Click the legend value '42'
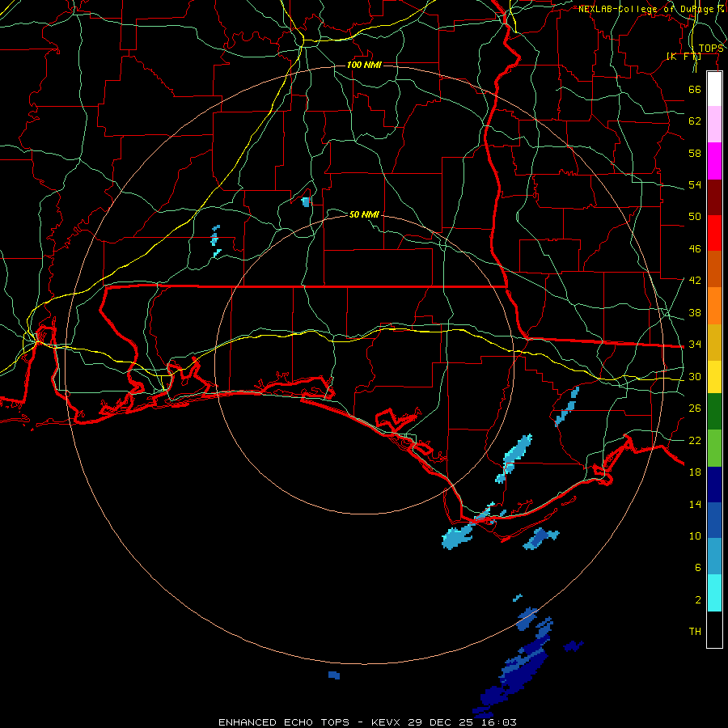The image size is (728, 728). [695, 281]
